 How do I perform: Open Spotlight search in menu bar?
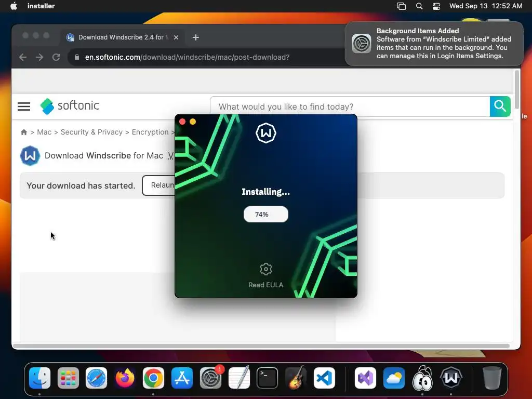click(x=419, y=6)
